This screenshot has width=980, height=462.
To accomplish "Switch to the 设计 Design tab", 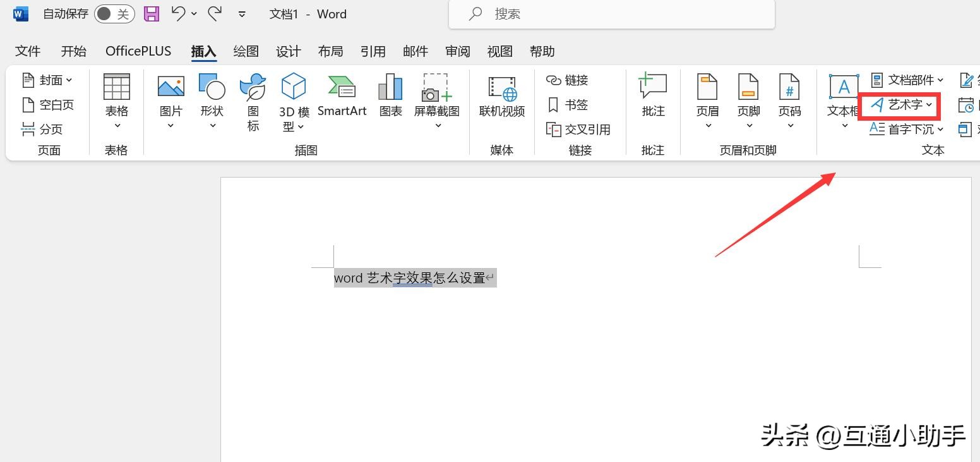I will pyautogui.click(x=289, y=52).
